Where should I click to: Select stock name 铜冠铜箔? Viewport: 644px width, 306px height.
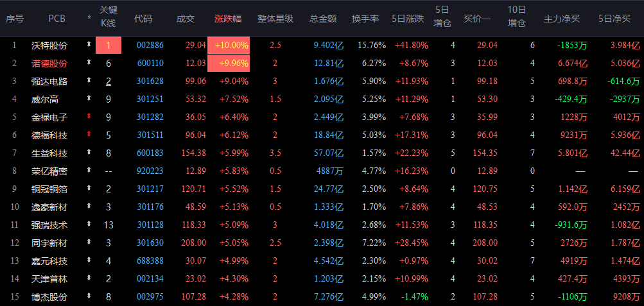click(49, 189)
